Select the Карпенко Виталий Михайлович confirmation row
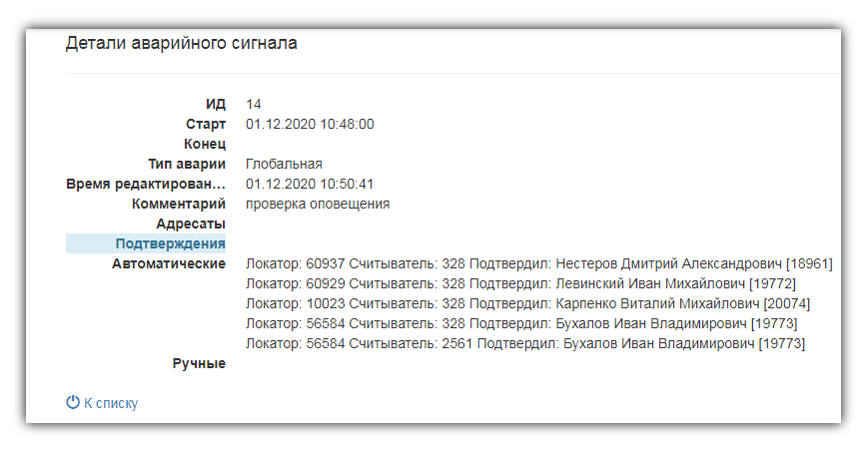 coord(528,303)
